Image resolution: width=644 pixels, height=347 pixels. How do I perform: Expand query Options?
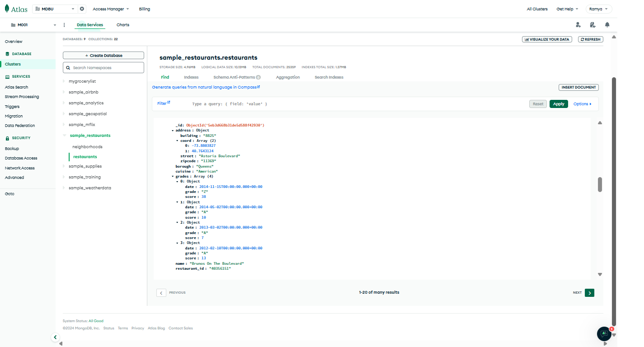point(582,104)
